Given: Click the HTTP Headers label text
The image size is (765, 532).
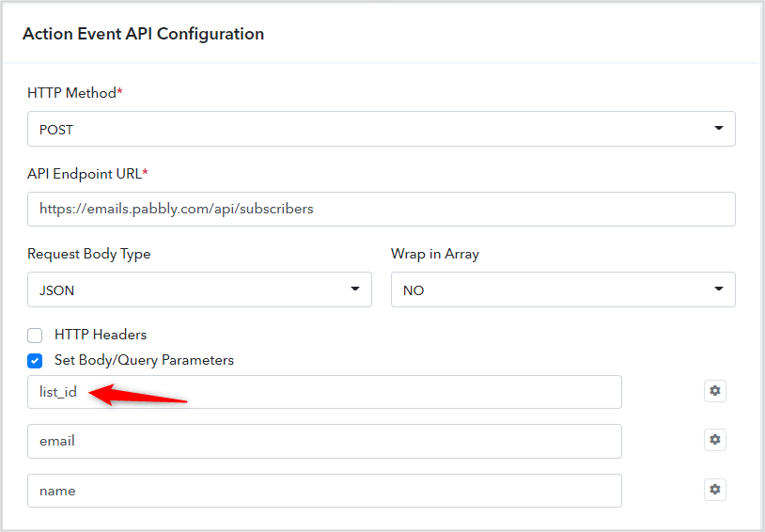Looking at the screenshot, I should [101, 335].
